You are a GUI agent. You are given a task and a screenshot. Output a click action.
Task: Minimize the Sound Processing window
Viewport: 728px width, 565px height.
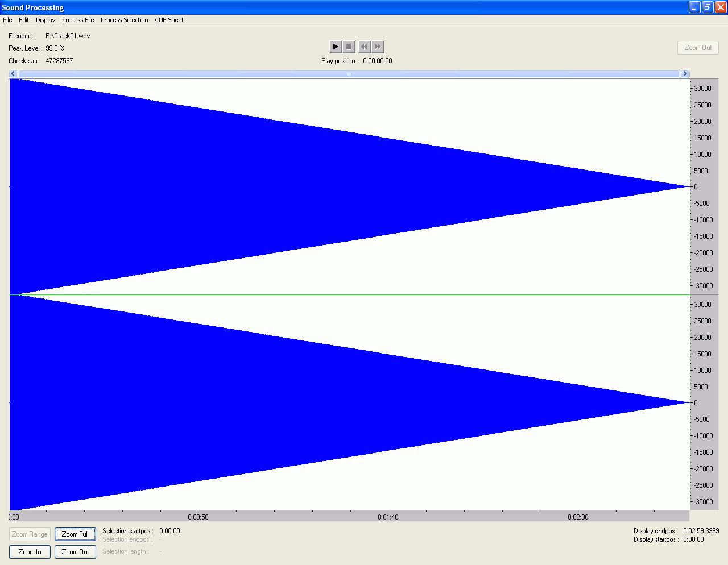(694, 7)
